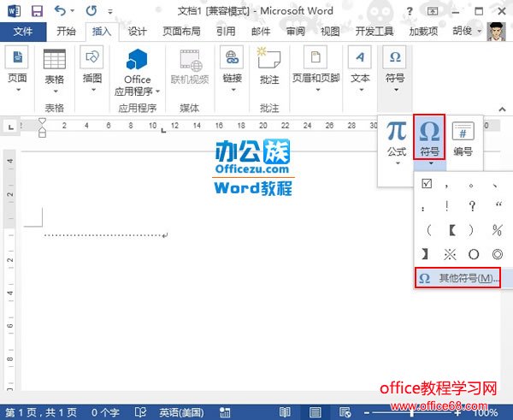Click the 联机视频 online video button
Viewport: 513px width, 420px height.
pos(190,67)
